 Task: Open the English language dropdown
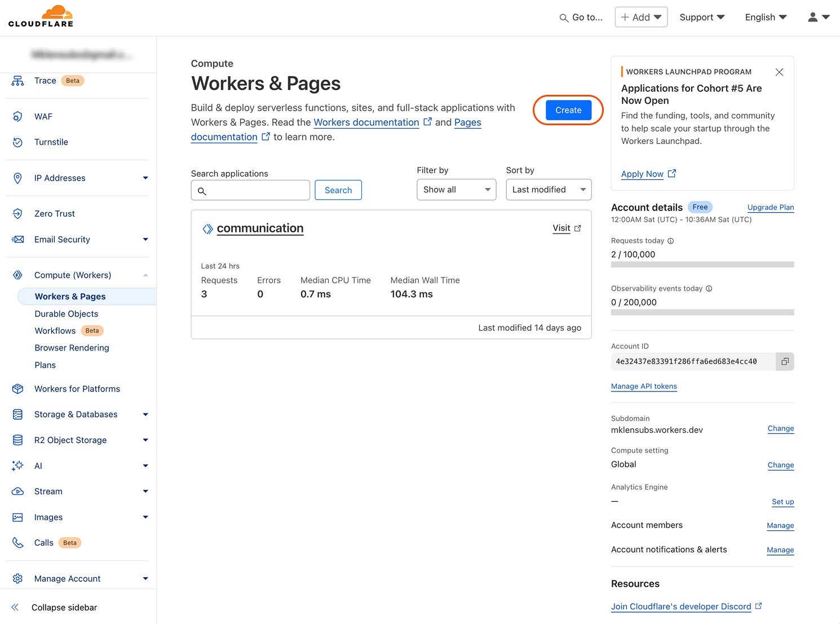pyautogui.click(x=766, y=17)
